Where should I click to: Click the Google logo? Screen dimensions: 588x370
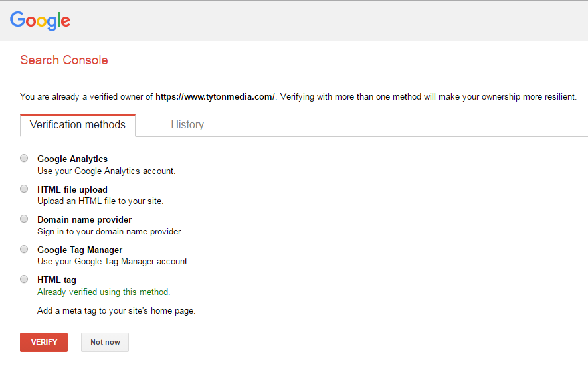tap(40, 21)
